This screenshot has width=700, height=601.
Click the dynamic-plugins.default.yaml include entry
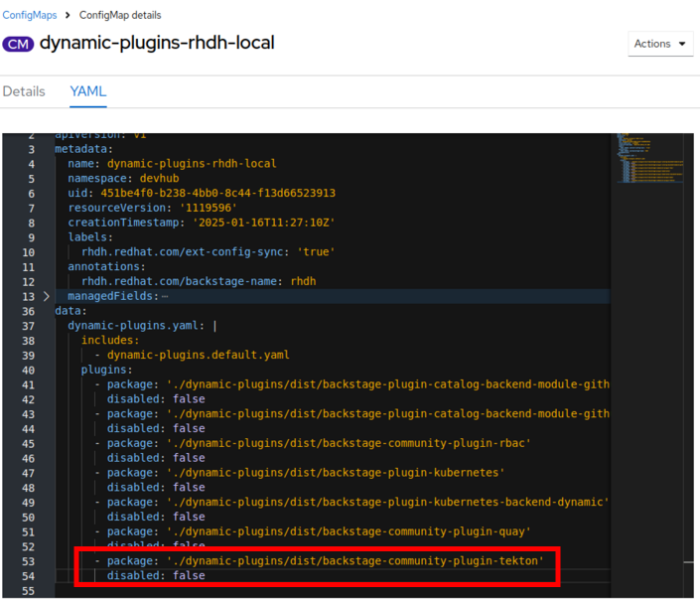click(199, 356)
